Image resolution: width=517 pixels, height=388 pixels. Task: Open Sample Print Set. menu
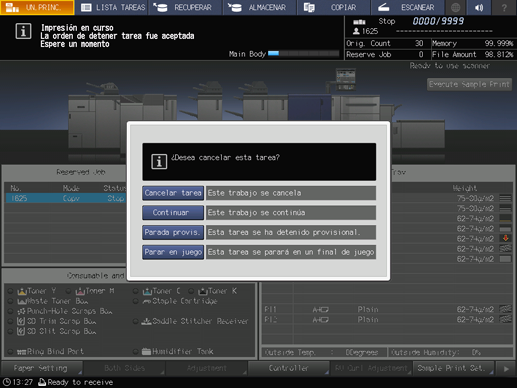point(453,368)
